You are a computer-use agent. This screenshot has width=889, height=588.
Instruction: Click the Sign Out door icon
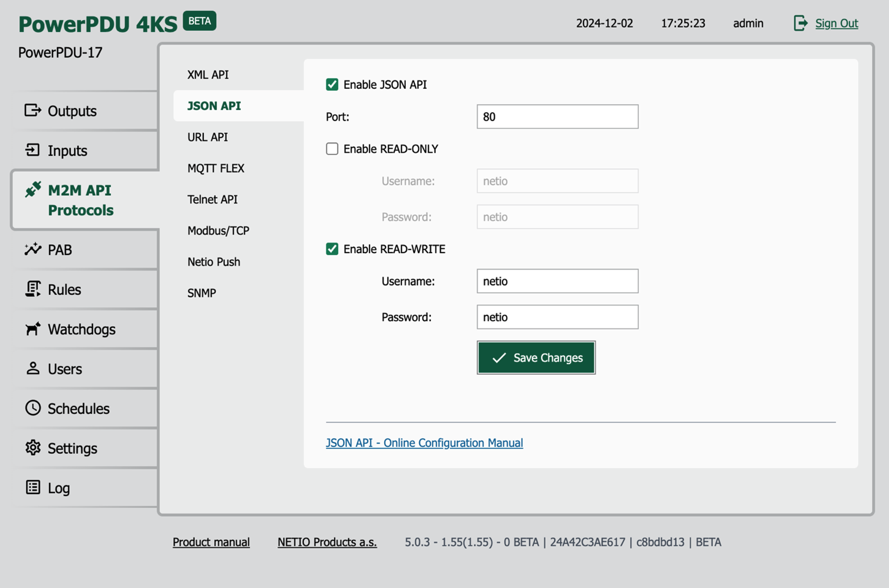(x=800, y=23)
